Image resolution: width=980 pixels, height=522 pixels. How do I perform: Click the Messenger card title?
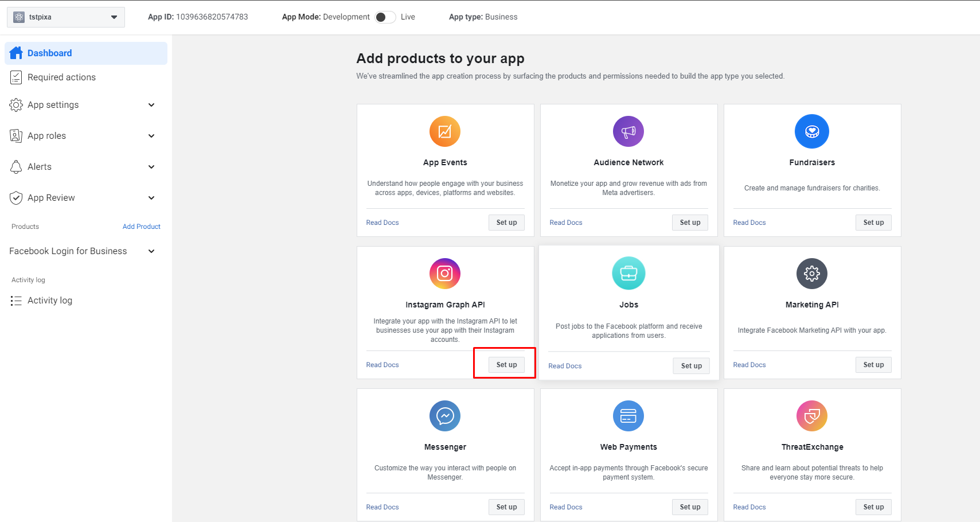(x=445, y=447)
